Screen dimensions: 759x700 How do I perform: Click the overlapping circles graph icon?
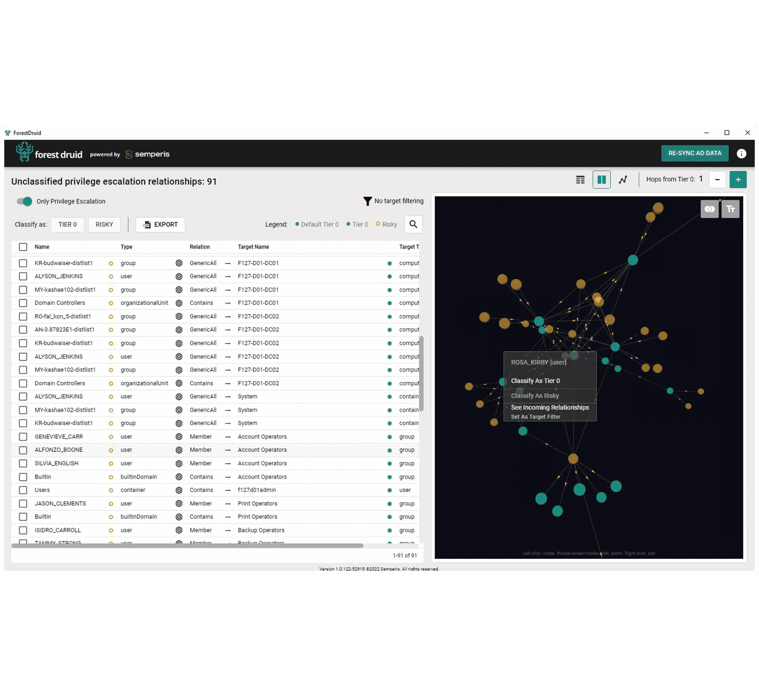click(710, 209)
